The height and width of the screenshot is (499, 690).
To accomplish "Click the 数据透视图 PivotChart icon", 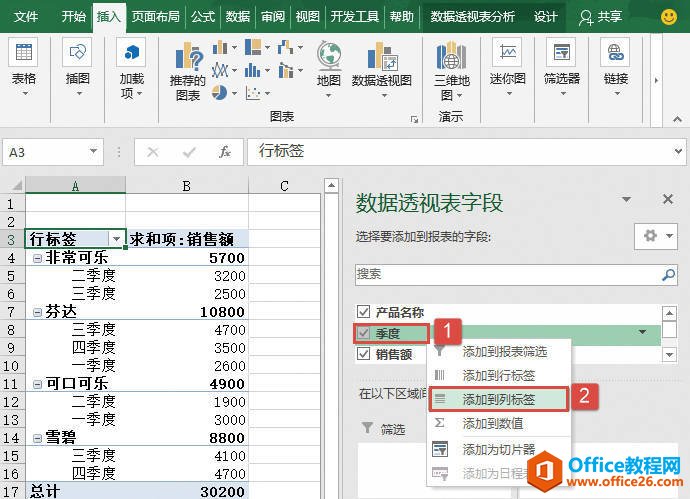I will click(x=382, y=56).
